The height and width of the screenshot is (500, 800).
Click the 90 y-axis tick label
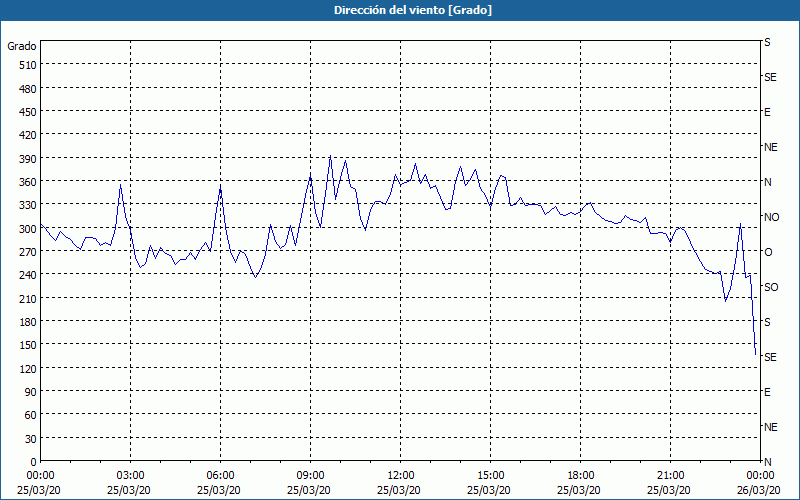31,392
